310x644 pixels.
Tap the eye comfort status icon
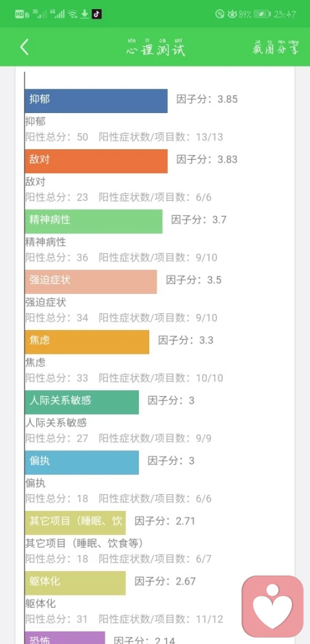pos(232,14)
